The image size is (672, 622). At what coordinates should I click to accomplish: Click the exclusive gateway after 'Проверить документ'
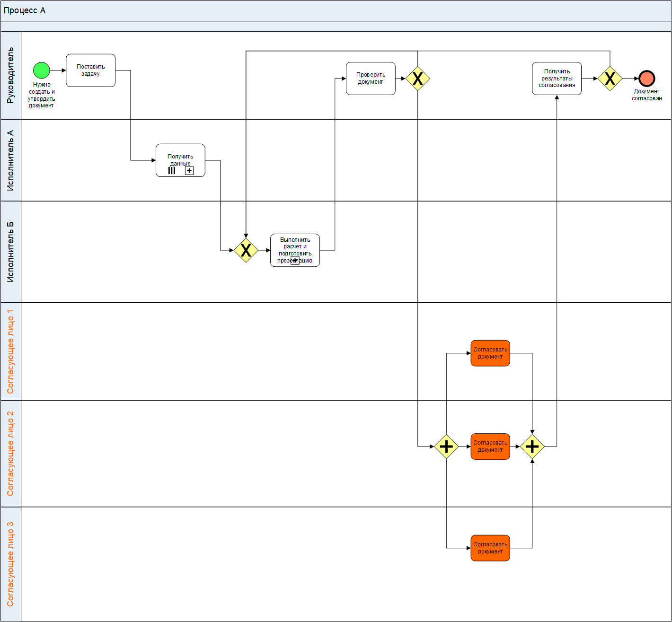click(417, 79)
